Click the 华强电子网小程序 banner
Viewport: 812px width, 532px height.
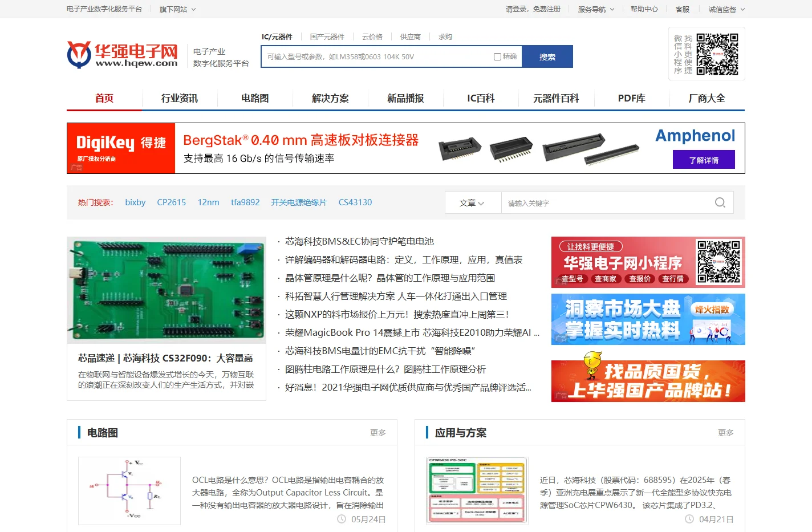[x=648, y=262]
